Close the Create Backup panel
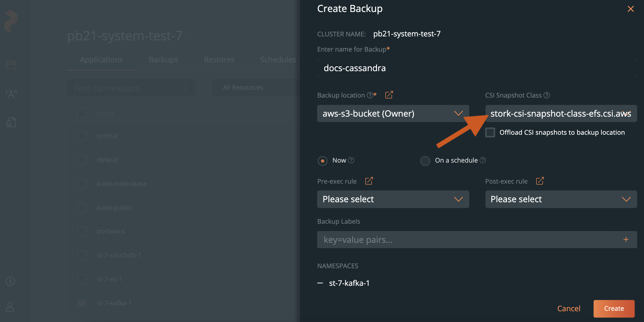Viewport: 644px width, 322px height. 631,9
